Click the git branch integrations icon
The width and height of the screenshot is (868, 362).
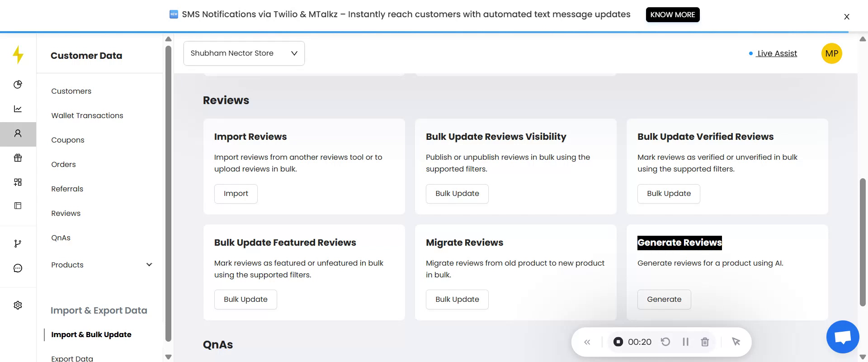click(18, 244)
